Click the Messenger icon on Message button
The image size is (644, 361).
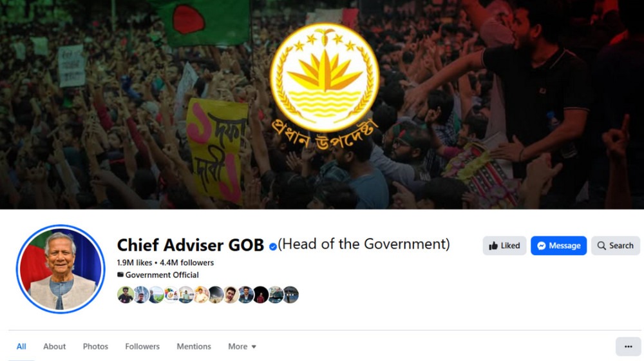pos(542,246)
